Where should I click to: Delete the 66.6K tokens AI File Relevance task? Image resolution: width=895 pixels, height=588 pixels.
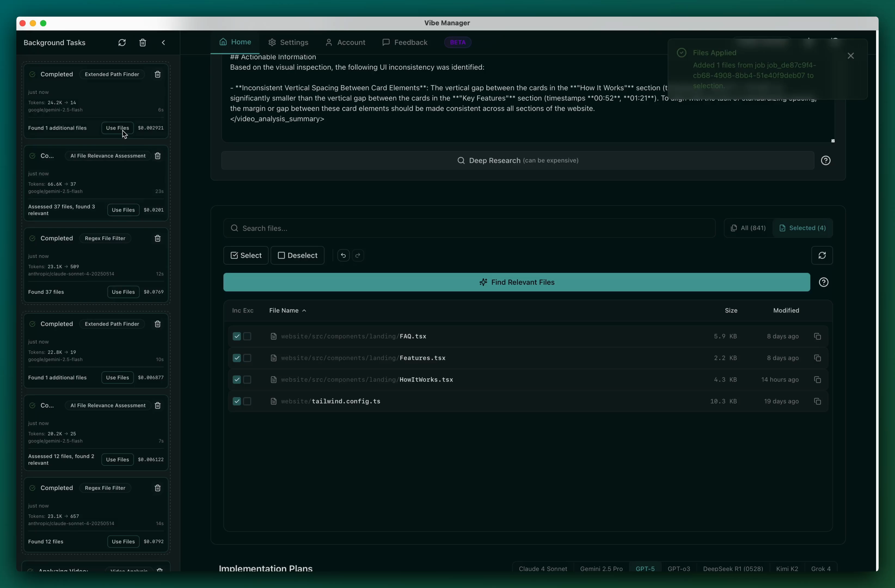(x=158, y=156)
